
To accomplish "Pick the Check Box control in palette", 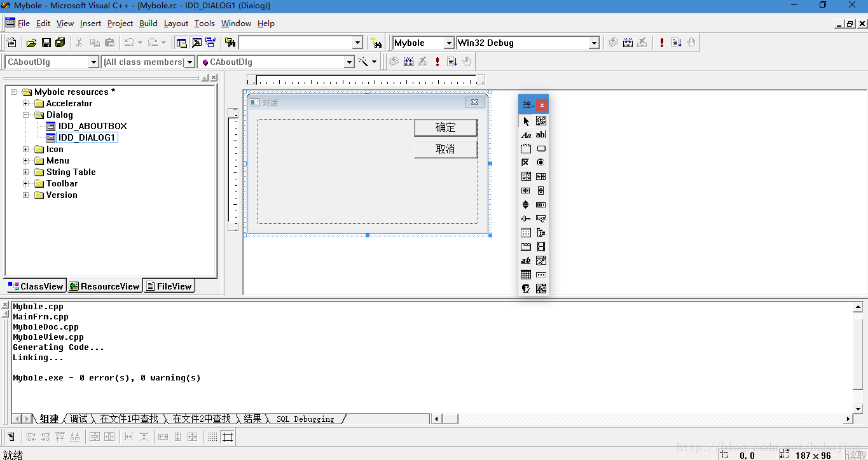I will (526, 163).
